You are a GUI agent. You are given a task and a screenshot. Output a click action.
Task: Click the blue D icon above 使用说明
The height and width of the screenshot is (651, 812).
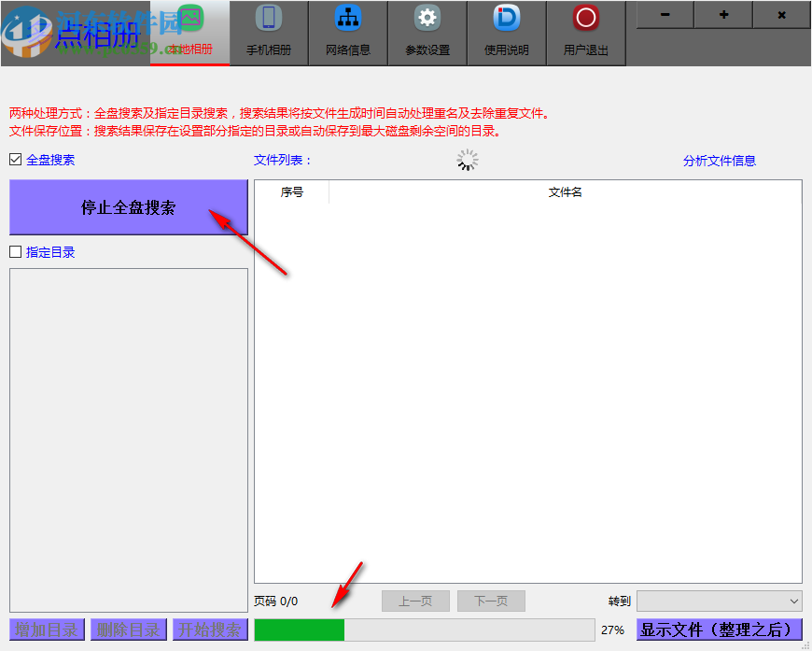tap(507, 18)
